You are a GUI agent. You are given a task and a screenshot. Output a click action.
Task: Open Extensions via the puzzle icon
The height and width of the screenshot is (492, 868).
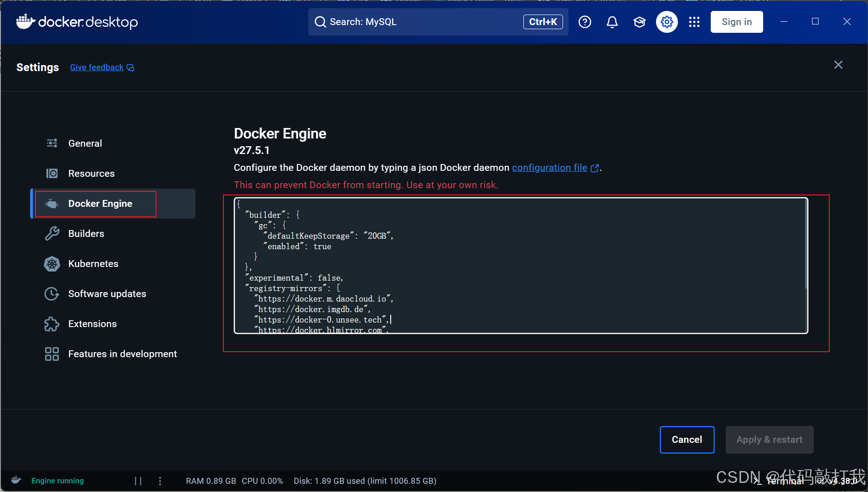click(x=52, y=323)
